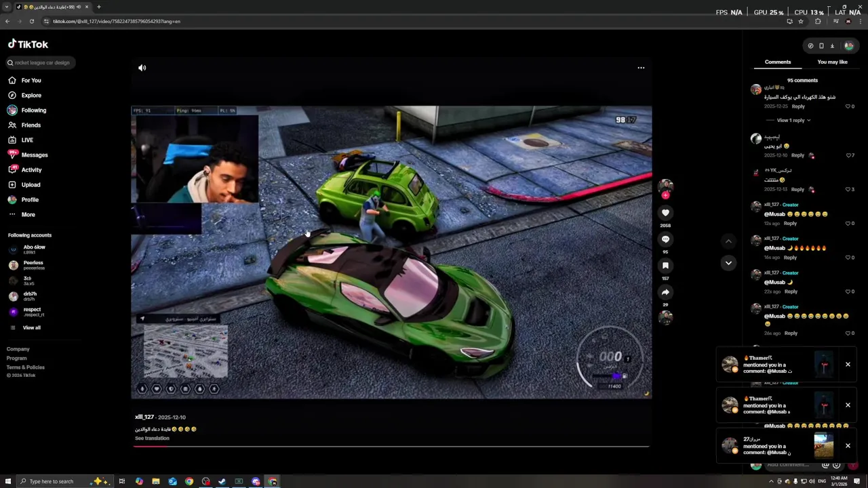Screen dimensions: 868x488
Task: Open respect following account
Action: pos(26,312)
